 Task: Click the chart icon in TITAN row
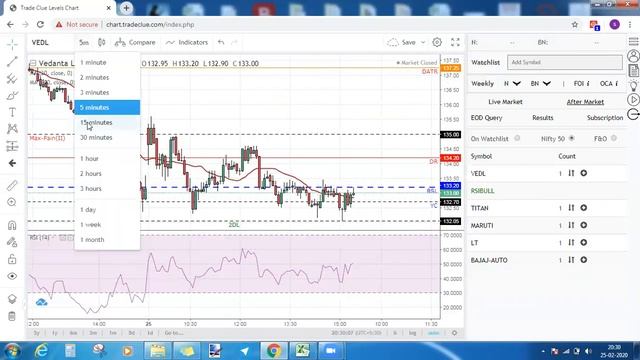point(571,208)
